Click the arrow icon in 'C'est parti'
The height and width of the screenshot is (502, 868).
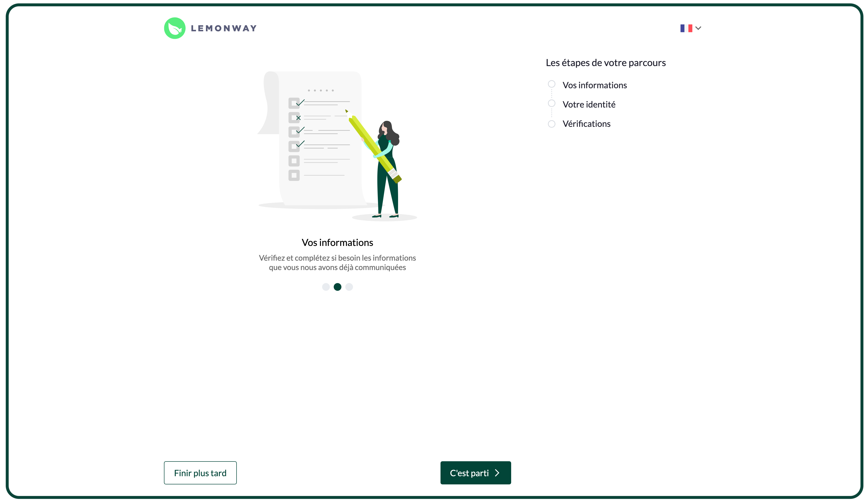click(497, 473)
